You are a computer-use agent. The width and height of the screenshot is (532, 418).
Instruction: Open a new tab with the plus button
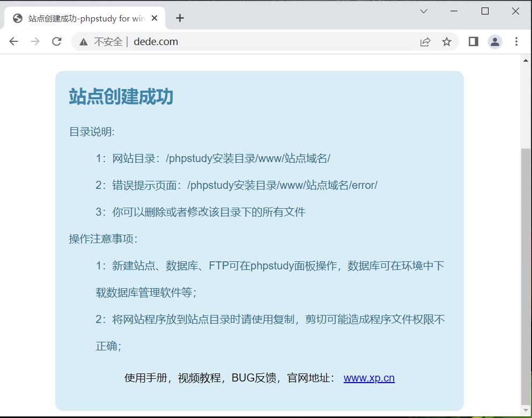pyautogui.click(x=180, y=18)
